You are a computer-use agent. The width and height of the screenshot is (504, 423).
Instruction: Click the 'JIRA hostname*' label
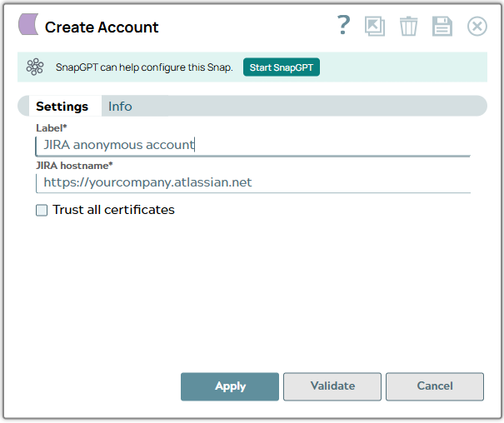(74, 166)
